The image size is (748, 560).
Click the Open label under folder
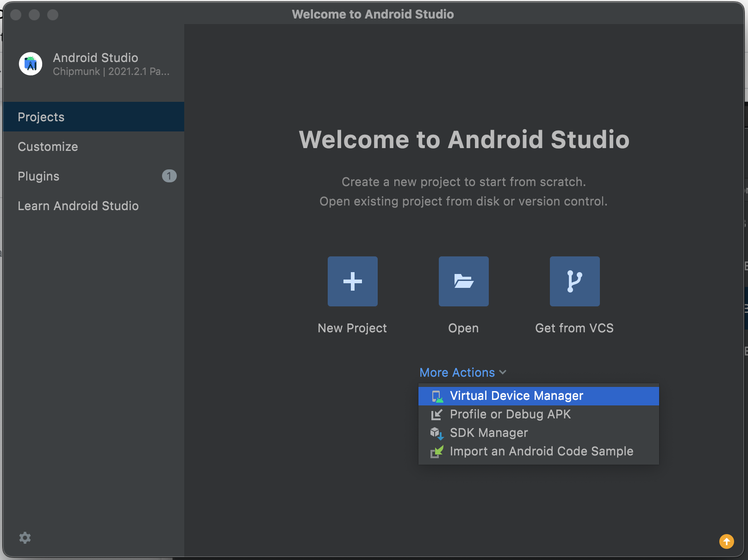tap(463, 328)
